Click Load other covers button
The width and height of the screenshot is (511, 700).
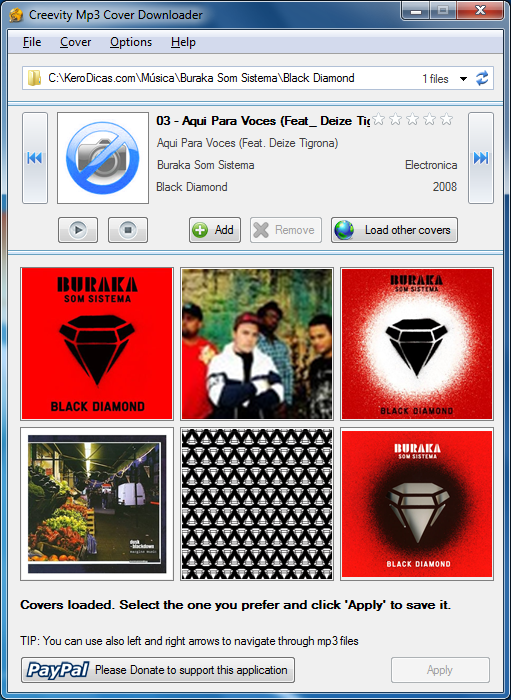tap(394, 230)
